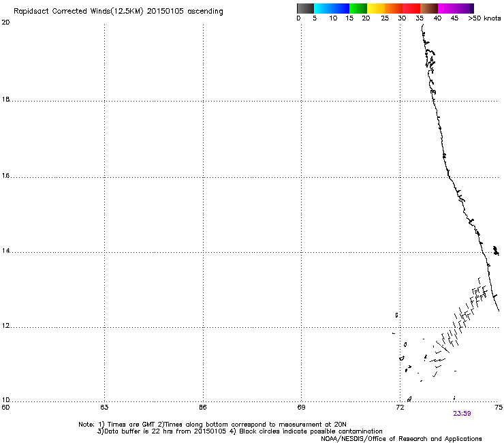
Task: Click the longitude '66' label on the bottom axis
Action: [203, 408]
